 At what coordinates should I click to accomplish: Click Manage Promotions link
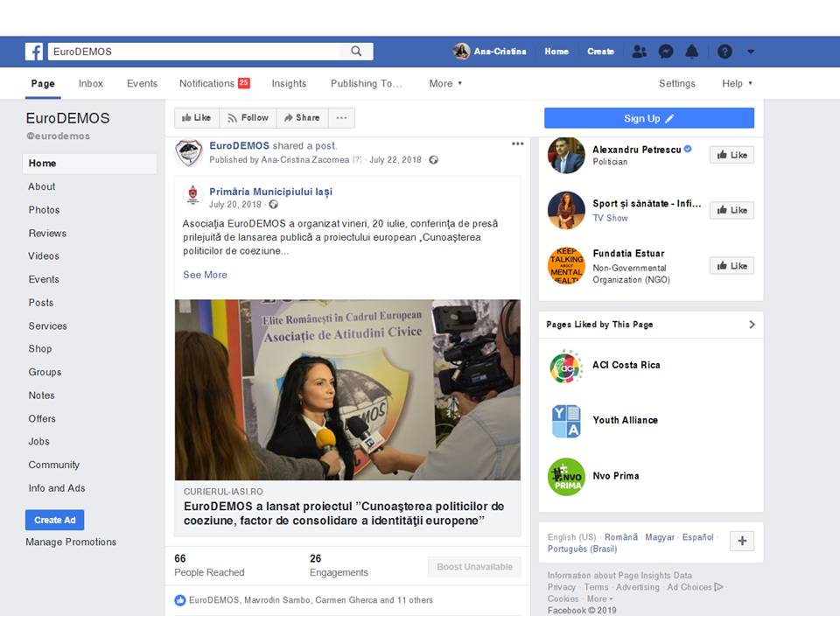pyautogui.click(x=71, y=542)
